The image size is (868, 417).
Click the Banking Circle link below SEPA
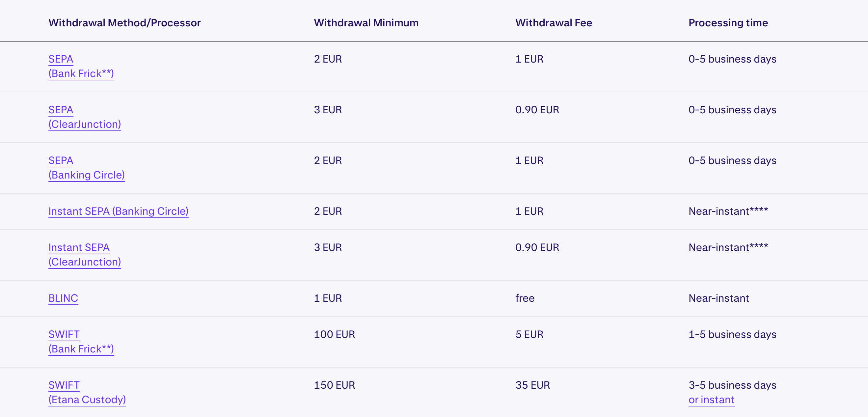click(86, 175)
